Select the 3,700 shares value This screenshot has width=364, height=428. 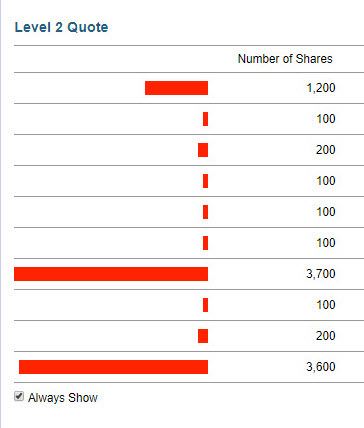[x=321, y=274]
